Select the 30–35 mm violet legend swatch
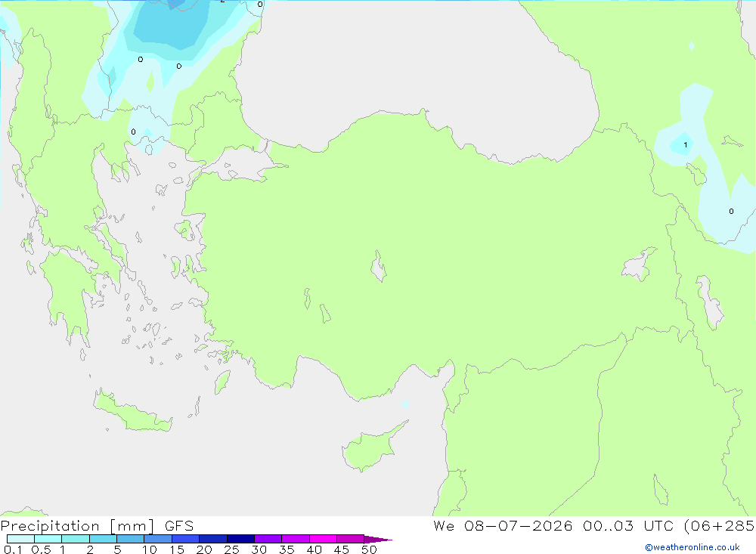Screen dimensions: 756x554 tap(268, 539)
